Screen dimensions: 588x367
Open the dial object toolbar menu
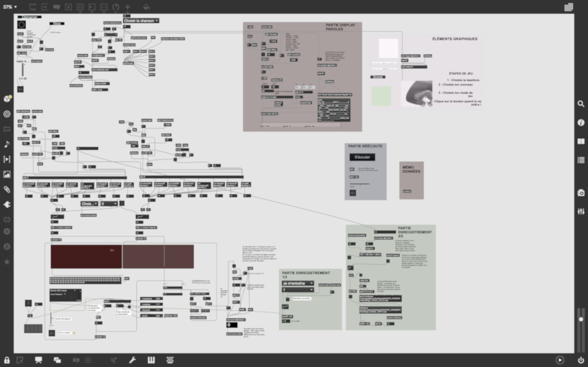point(116,7)
